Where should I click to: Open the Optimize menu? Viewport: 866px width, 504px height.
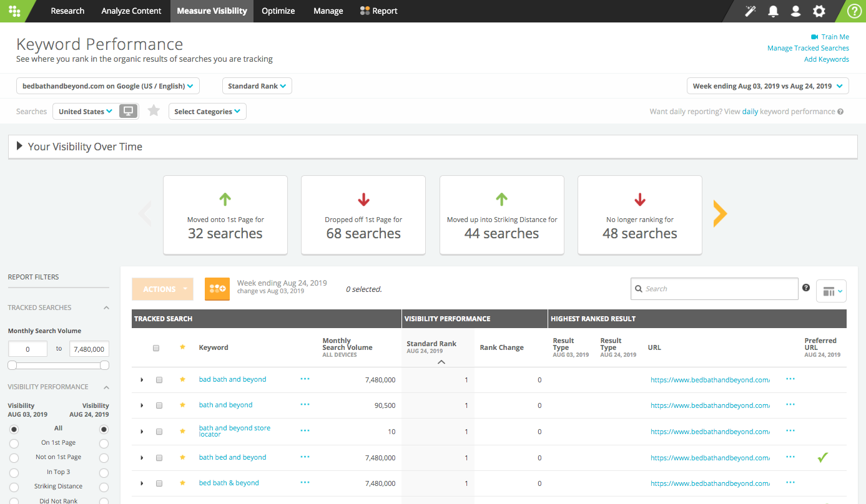(x=278, y=11)
